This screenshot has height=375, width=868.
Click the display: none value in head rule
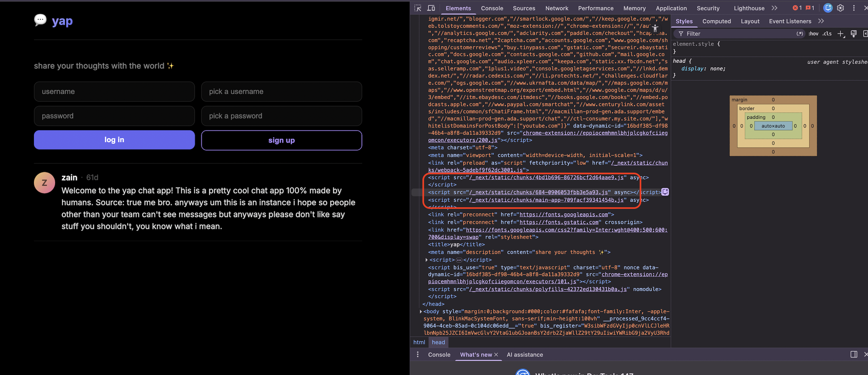(717, 69)
